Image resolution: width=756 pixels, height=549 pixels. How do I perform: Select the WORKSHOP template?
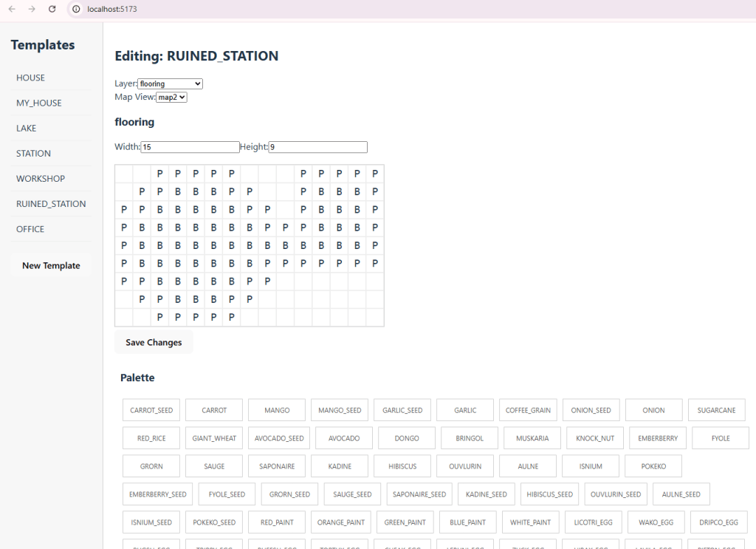coord(41,179)
